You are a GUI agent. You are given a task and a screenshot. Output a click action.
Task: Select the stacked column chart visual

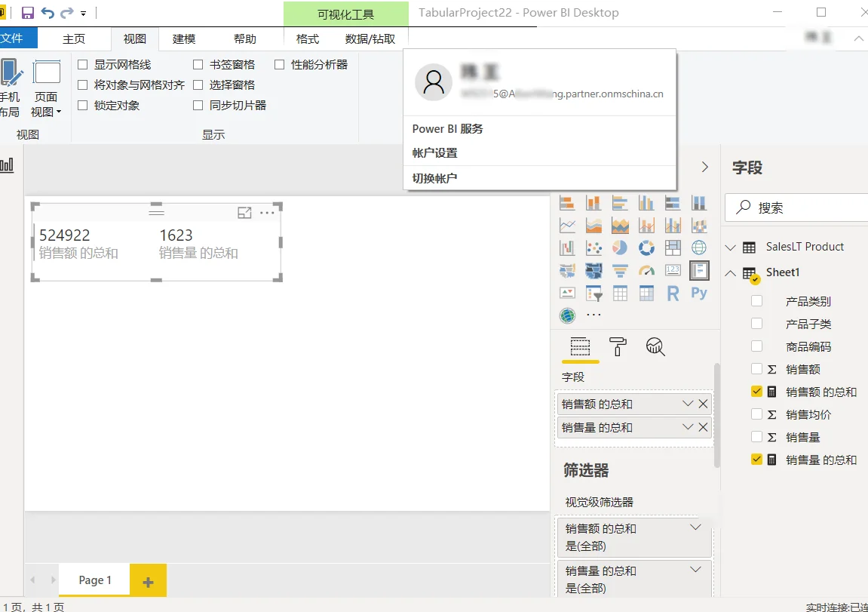tap(593, 203)
